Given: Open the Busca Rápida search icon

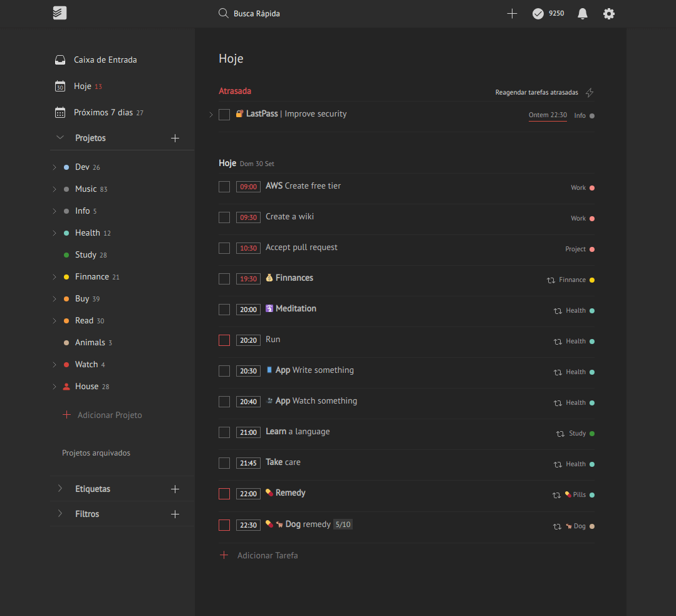Looking at the screenshot, I should click(223, 13).
